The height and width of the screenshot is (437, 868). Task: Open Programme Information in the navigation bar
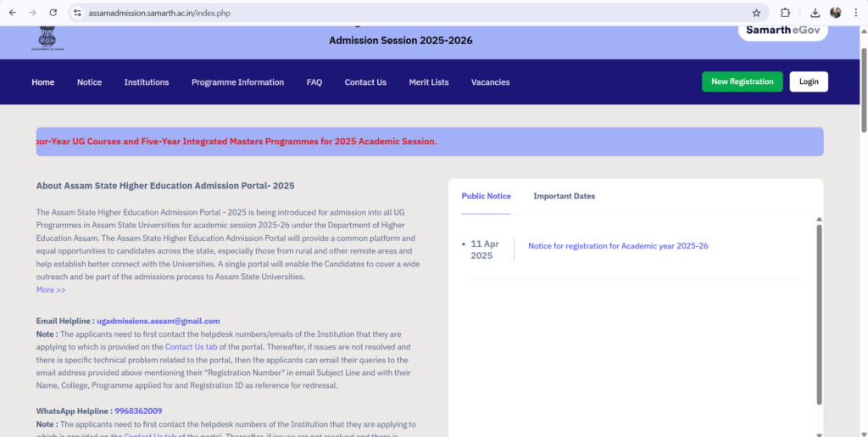(237, 82)
